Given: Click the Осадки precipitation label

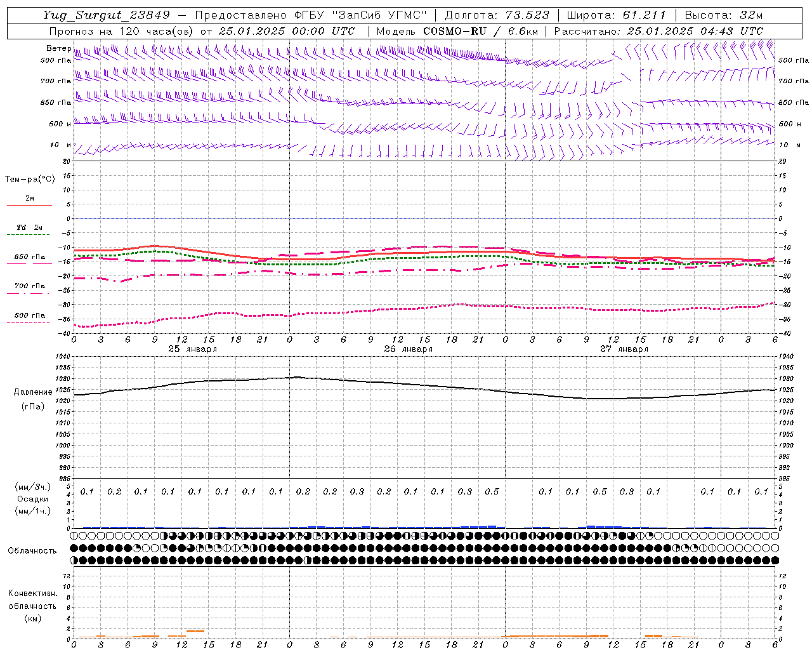Looking at the screenshot, I should [x=32, y=499].
